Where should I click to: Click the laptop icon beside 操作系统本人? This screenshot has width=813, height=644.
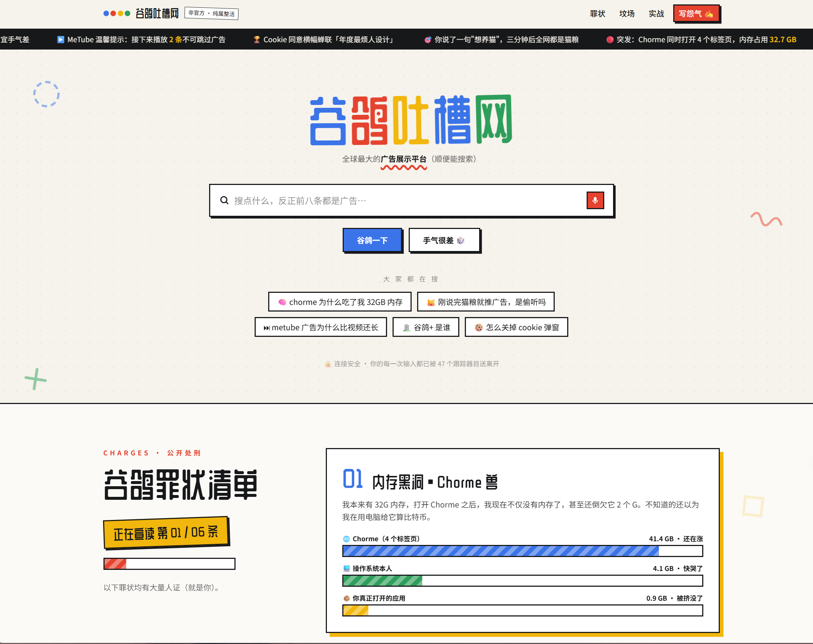346,568
